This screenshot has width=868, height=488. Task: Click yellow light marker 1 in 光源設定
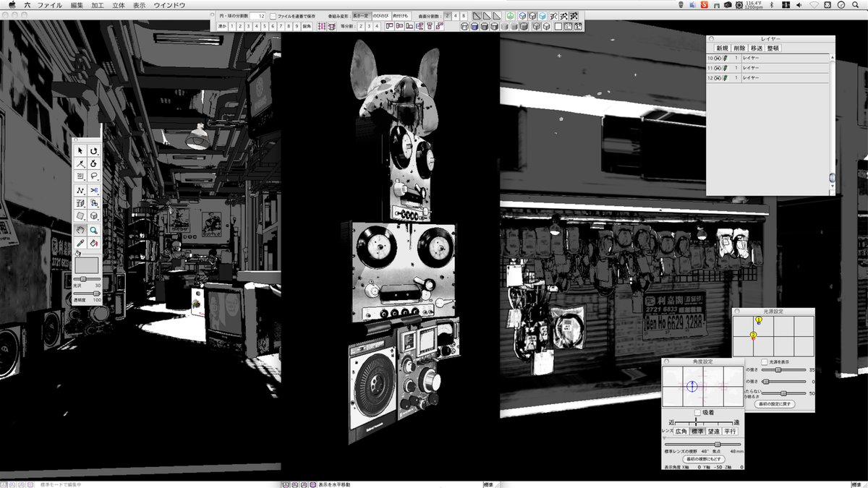click(759, 320)
